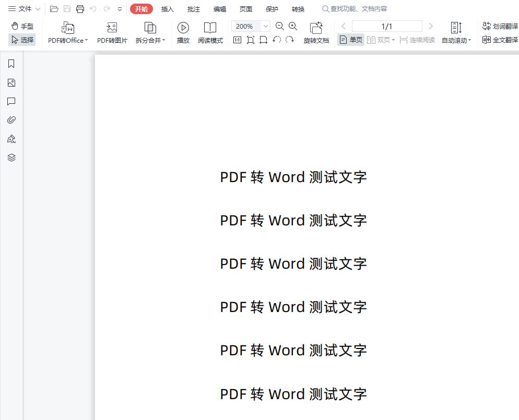Click the page number input field
The height and width of the screenshot is (420, 519).
(387, 26)
